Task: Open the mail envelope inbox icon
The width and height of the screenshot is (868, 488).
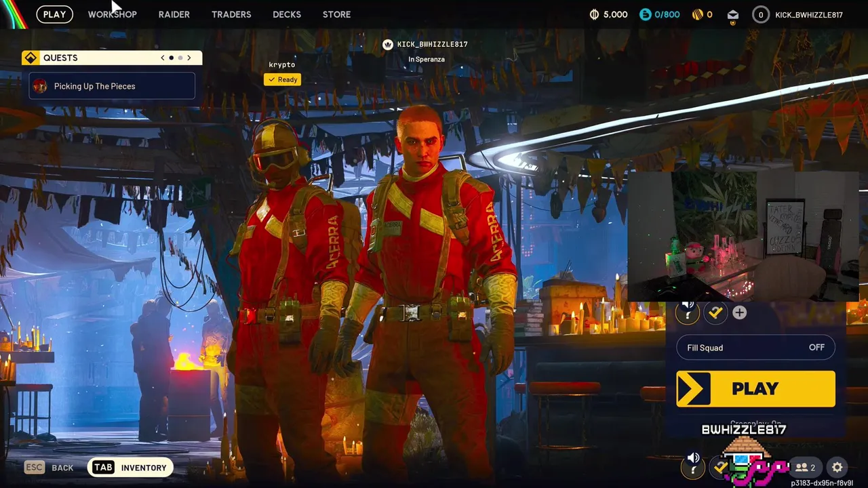Action: click(x=733, y=14)
